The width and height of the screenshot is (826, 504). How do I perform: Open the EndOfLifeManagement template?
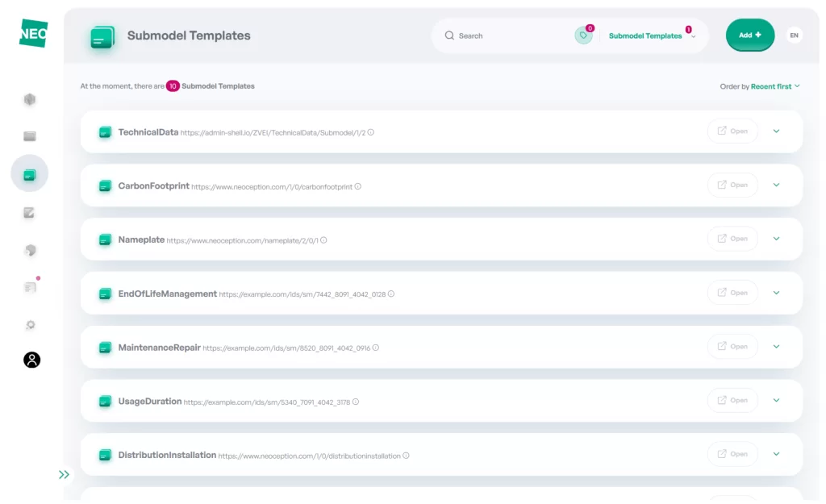click(732, 293)
